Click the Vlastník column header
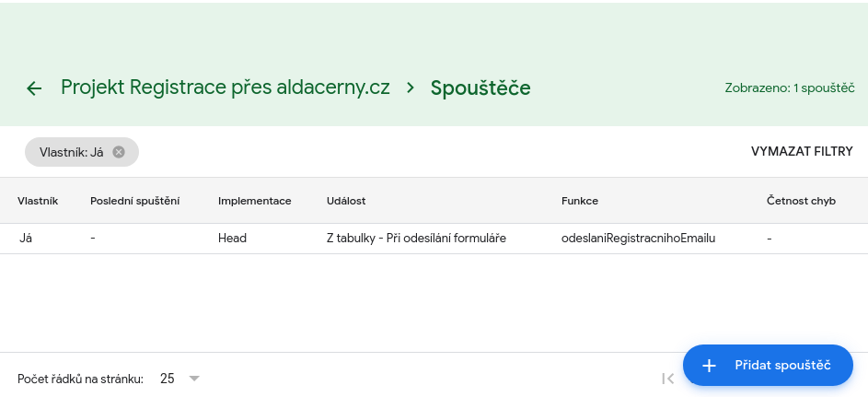 [38, 201]
